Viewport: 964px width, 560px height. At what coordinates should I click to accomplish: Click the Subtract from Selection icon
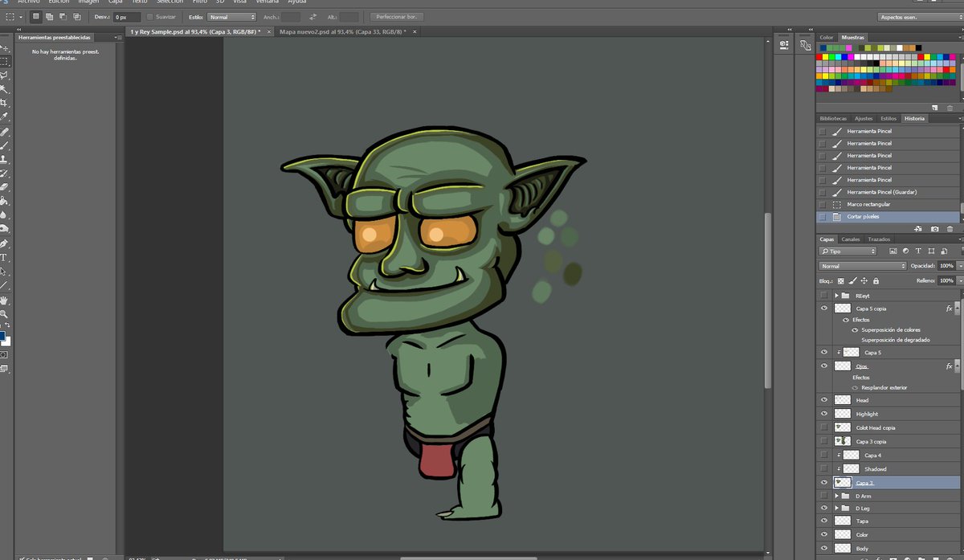[x=63, y=16]
